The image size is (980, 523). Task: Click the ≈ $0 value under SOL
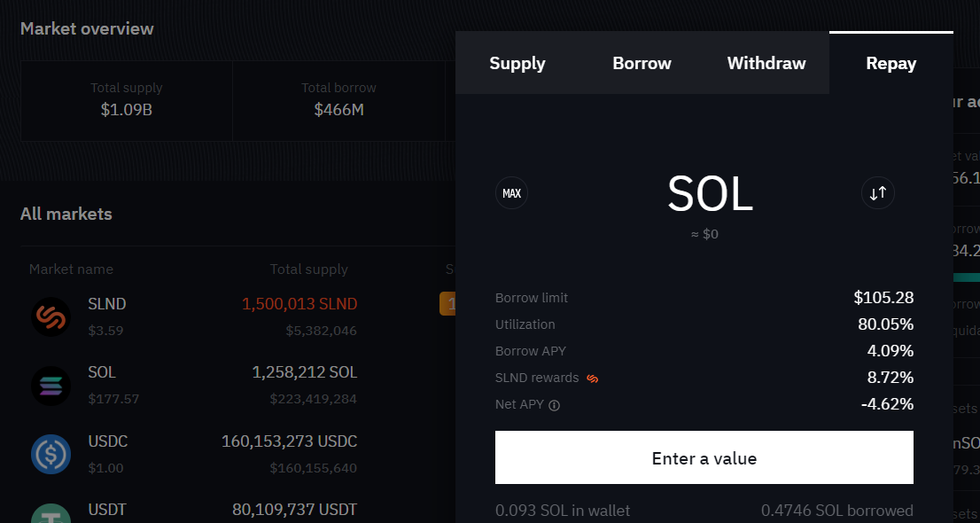point(704,234)
